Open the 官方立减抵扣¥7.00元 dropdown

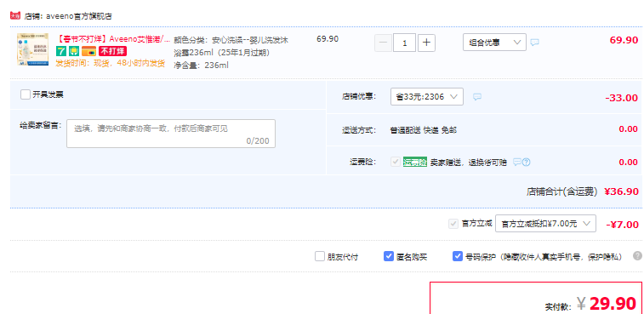[x=545, y=224]
